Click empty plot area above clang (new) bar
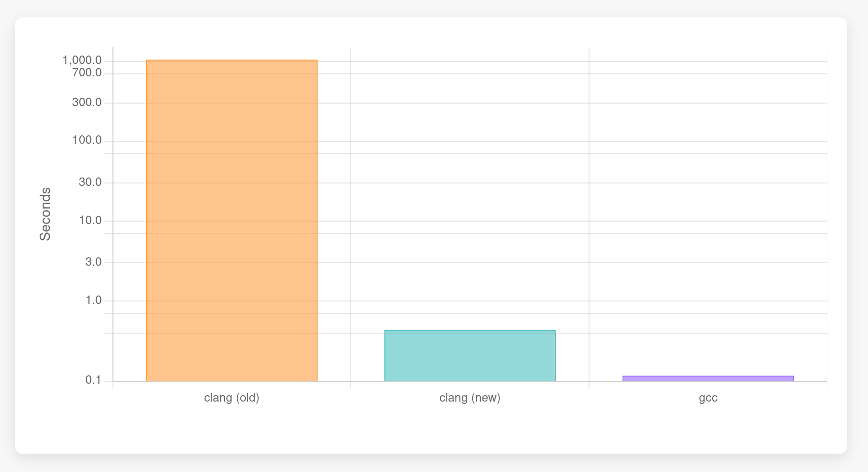This screenshot has width=868, height=472. coord(470,198)
